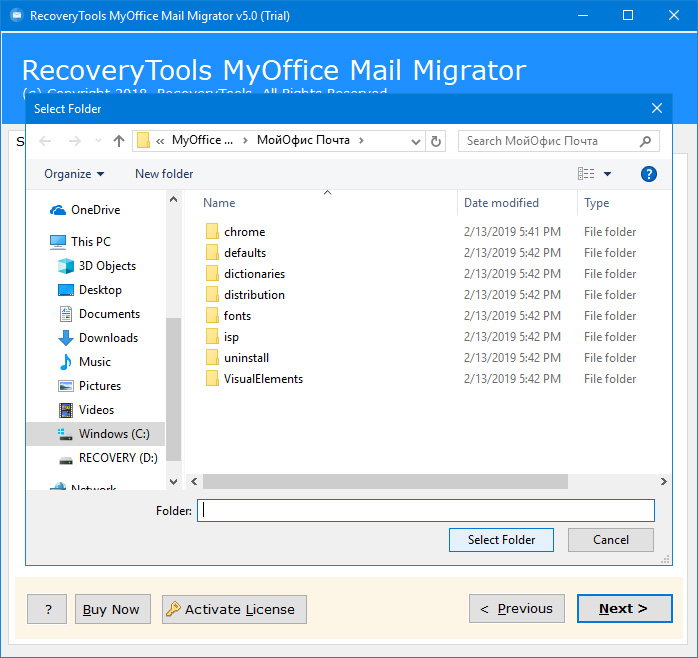Expand the address bar history dropdown
This screenshot has width=698, height=658.
416,142
